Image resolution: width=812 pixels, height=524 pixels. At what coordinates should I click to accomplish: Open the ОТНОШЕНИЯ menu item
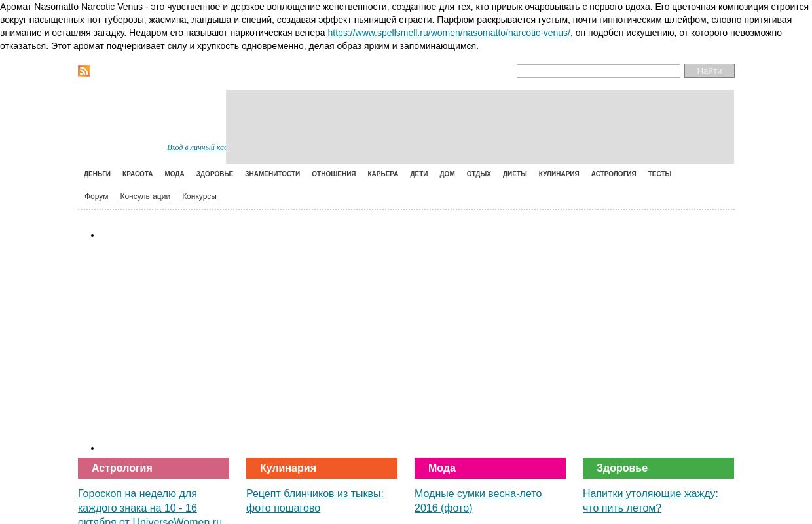pos(333,174)
